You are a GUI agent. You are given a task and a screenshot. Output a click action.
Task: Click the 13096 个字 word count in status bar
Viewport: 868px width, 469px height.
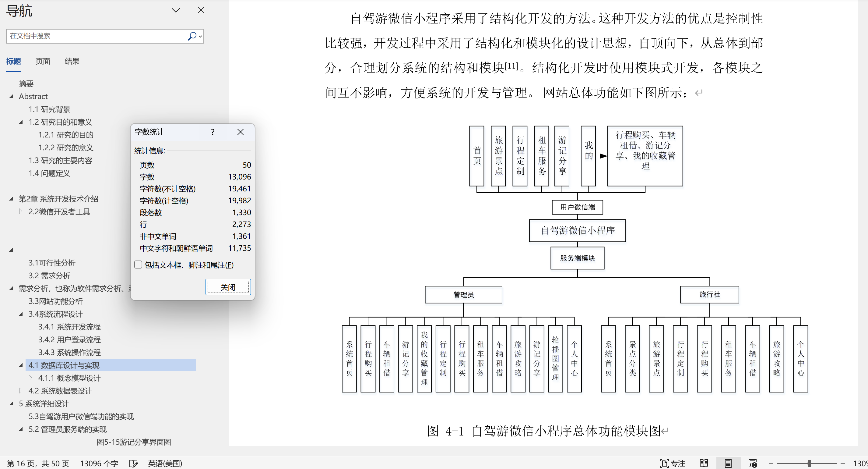click(99, 463)
